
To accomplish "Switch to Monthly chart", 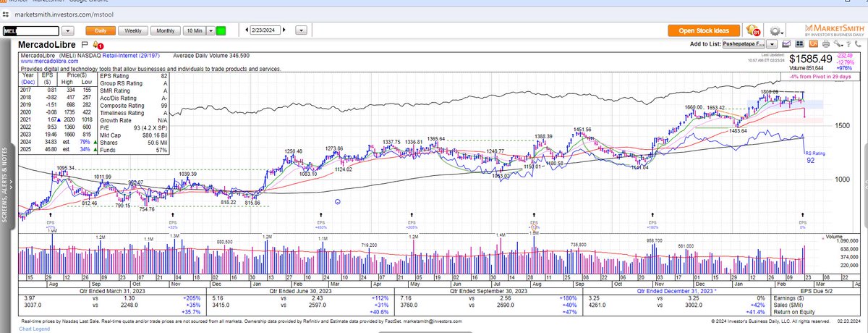I will pos(165,30).
